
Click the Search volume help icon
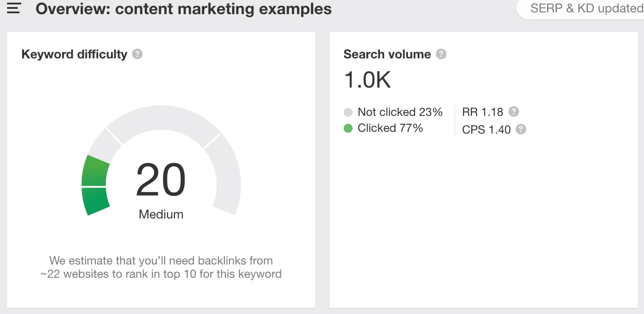[441, 54]
